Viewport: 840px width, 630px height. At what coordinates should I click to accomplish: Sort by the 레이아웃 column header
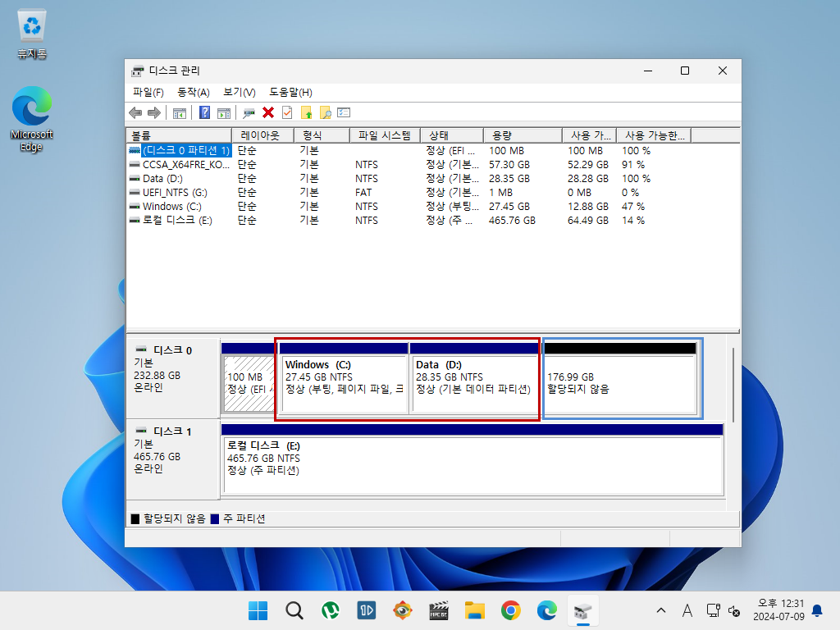(262, 135)
